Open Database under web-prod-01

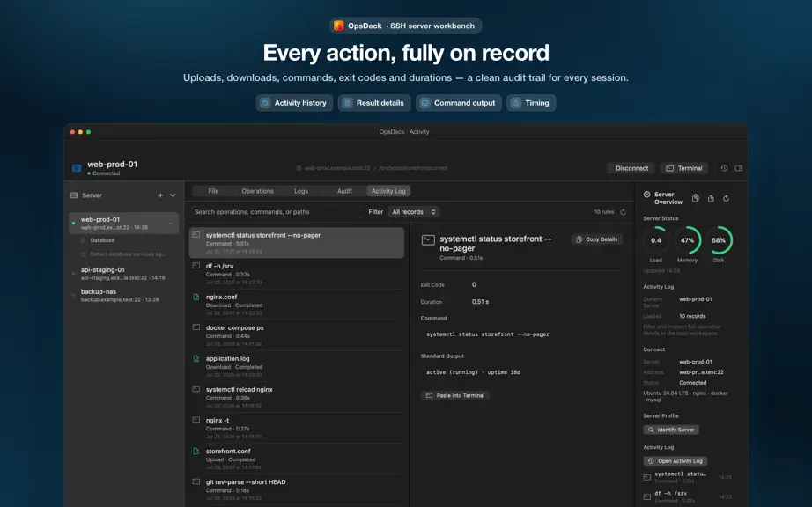coord(102,240)
